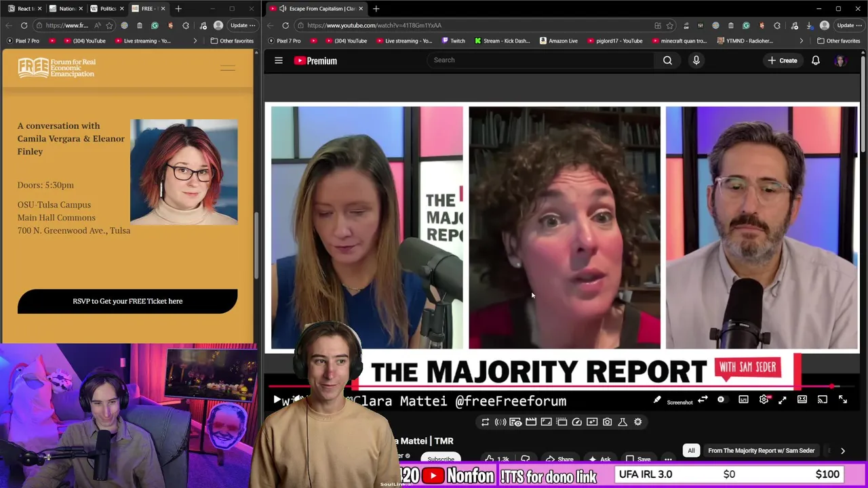Screen dimensions: 868x488
Task: Open the video actions three-dots menu
Action: (668, 459)
